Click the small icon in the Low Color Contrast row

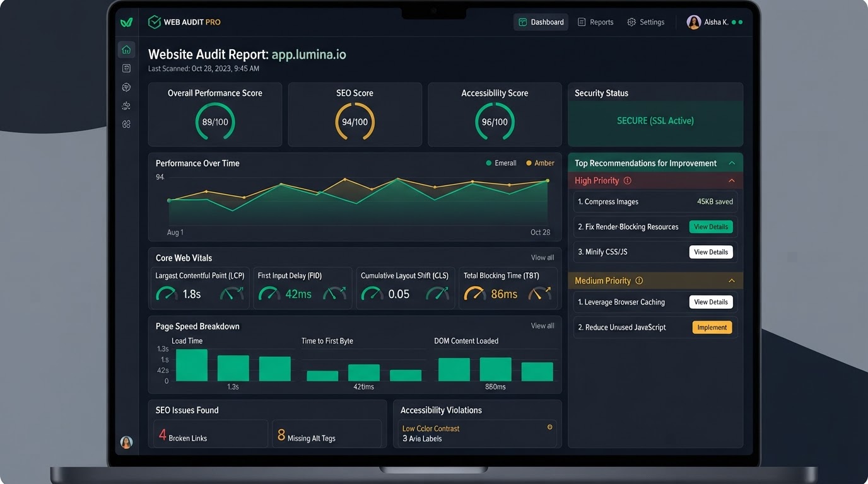pos(549,427)
